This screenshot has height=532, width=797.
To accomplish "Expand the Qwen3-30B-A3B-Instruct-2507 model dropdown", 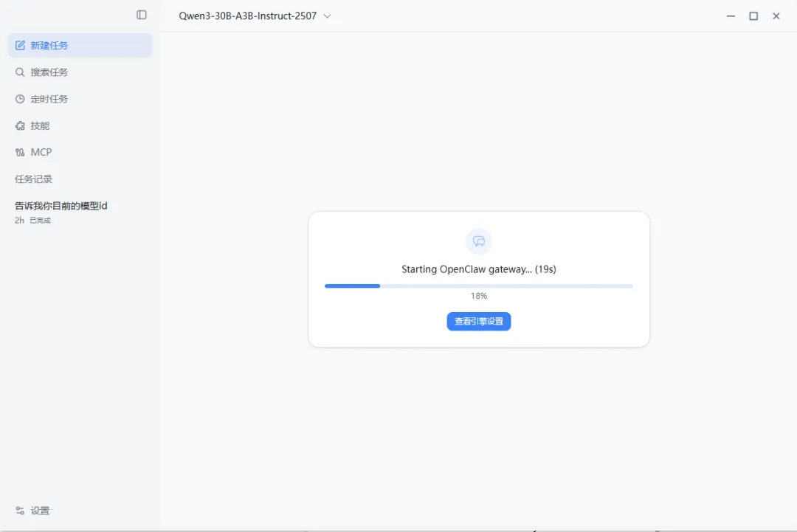I will (255, 15).
